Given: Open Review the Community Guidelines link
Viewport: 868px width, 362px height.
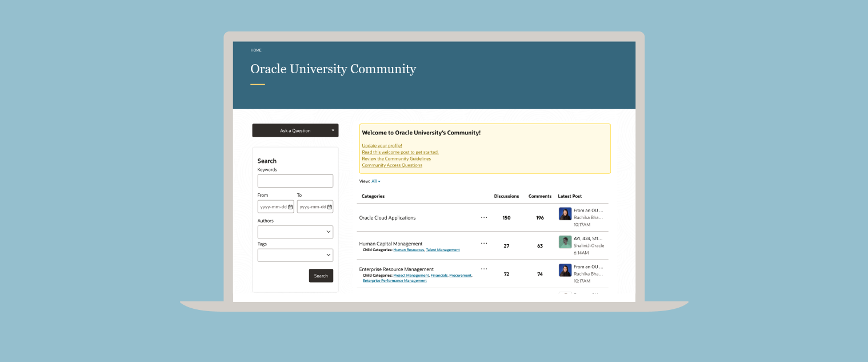Looking at the screenshot, I should pyautogui.click(x=397, y=158).
